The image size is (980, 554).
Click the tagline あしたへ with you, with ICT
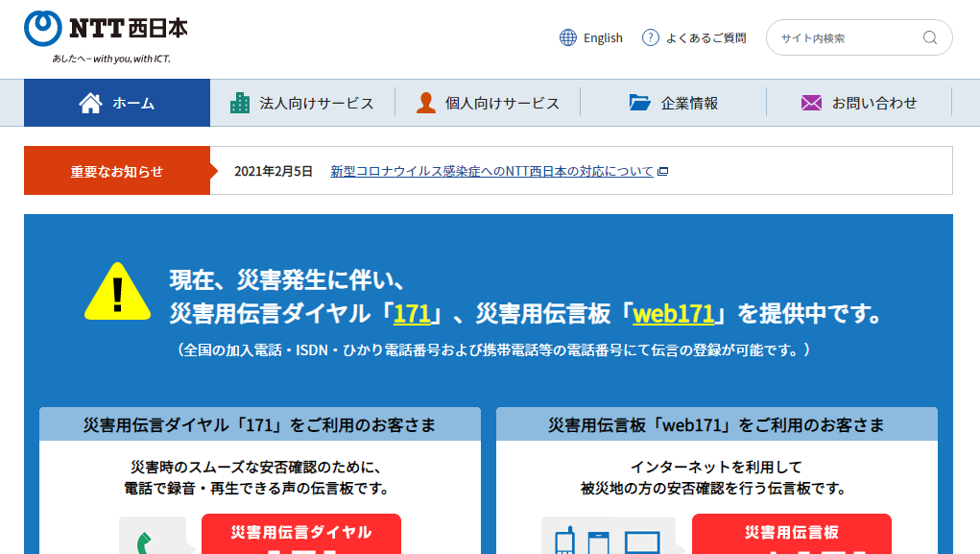(111, 59)
